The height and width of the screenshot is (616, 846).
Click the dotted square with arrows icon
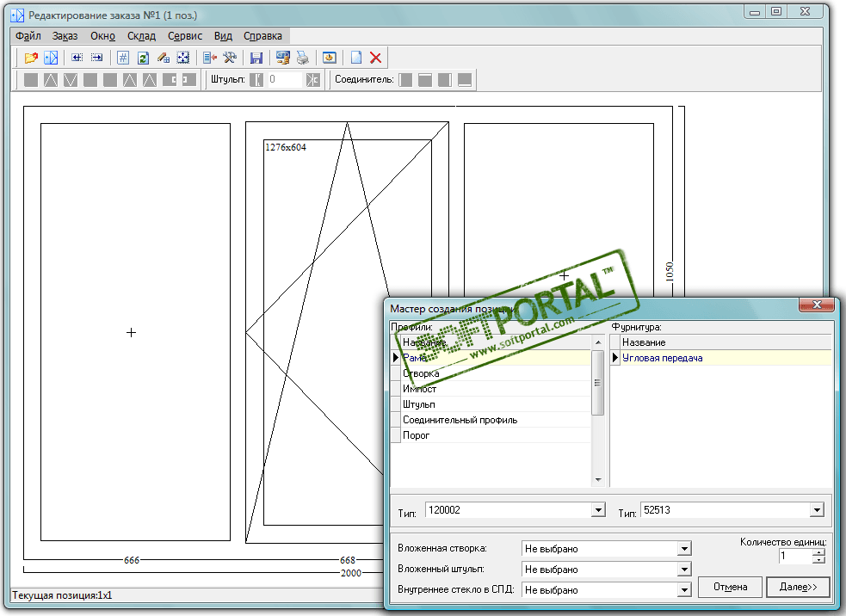pos(183,58)
